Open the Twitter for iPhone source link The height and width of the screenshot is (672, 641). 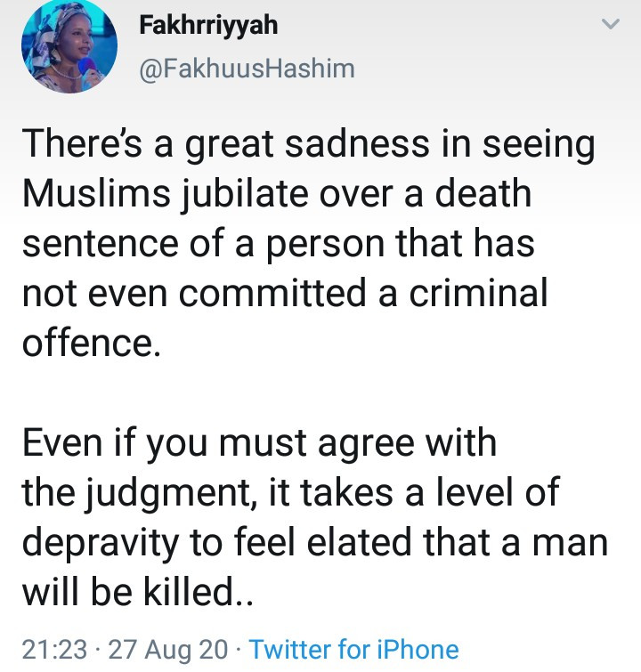pyautogui.click(x=354, y=650)
